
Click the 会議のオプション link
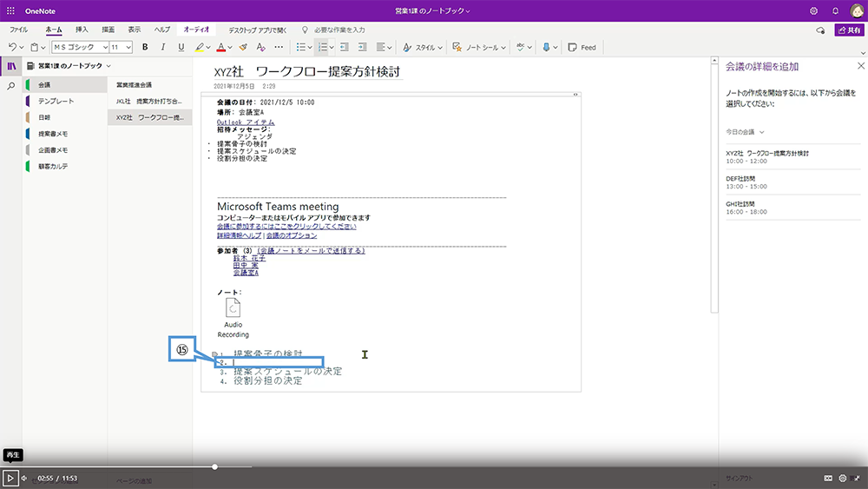pyautogui.click(x=292, y=235)
